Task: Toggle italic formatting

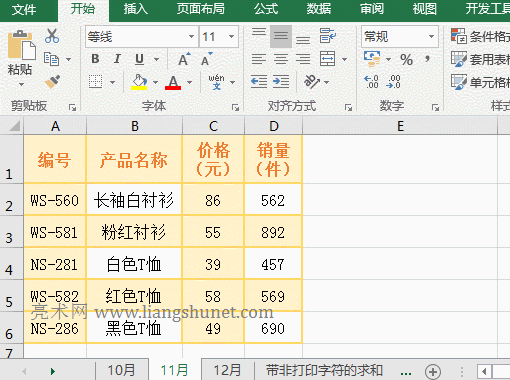Action: pyautogui.click(x=117, y=59)
